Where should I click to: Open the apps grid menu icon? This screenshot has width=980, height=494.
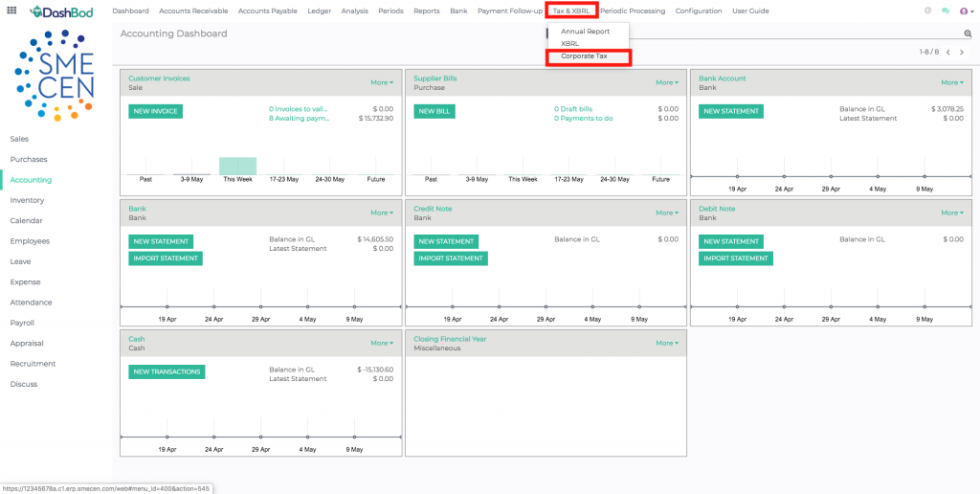pyautogui.click(x=11, y=11)
